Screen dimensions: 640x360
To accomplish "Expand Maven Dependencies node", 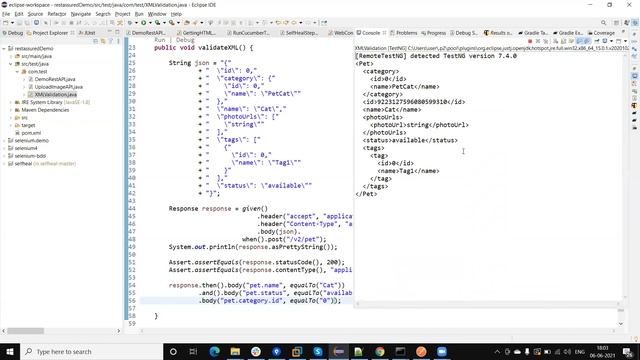I will pos(11,110).
